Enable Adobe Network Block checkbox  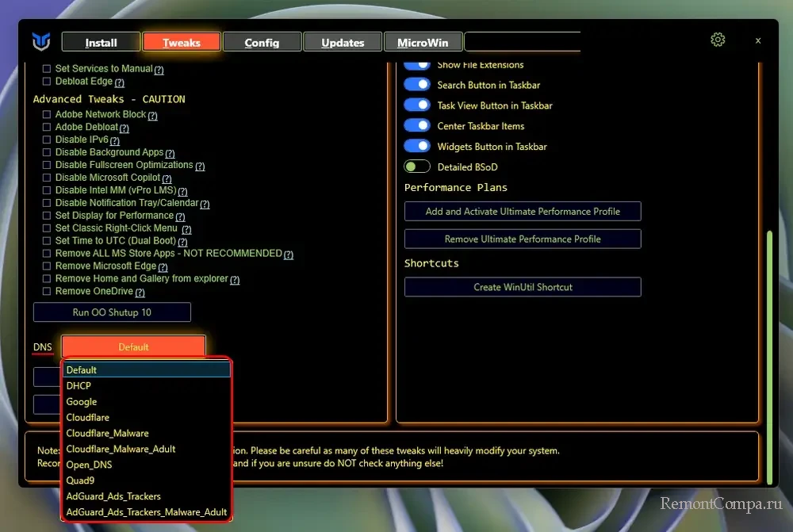click(47, 114)
